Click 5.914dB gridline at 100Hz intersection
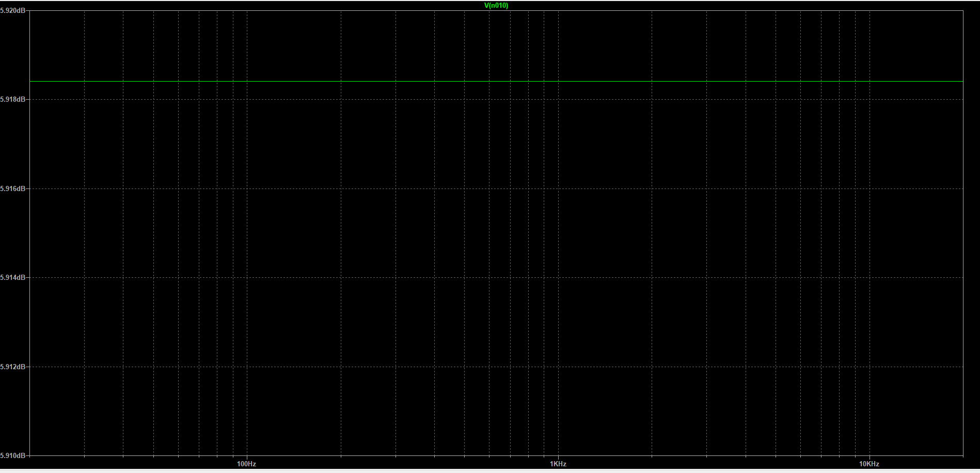 pyautogui.click(x=247, y=277)
